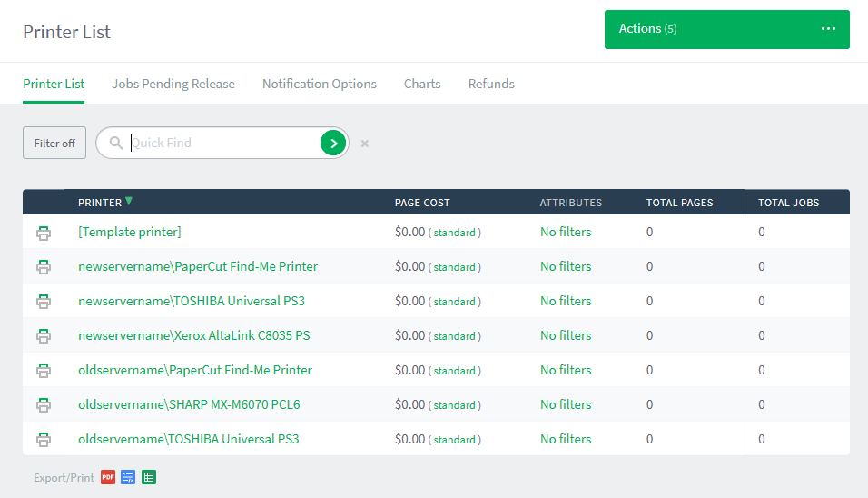868x498 pixels.
Task: Click printer icon for newservername Xerox AltaLink
Action: click(x=44, y=336)
